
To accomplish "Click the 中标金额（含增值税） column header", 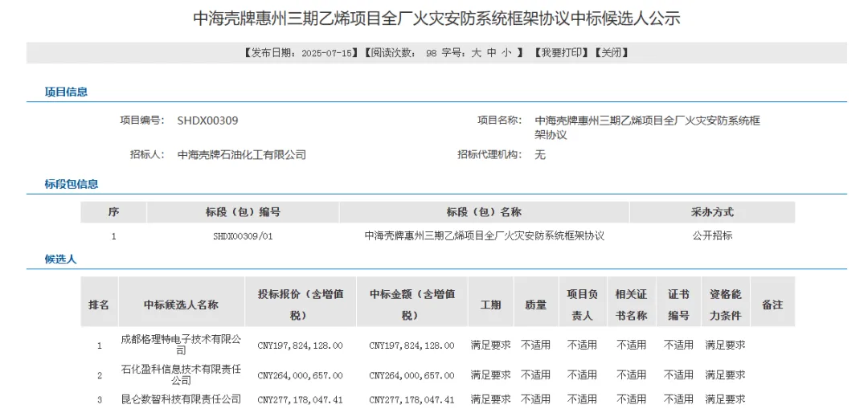I will tap(411, 305).
